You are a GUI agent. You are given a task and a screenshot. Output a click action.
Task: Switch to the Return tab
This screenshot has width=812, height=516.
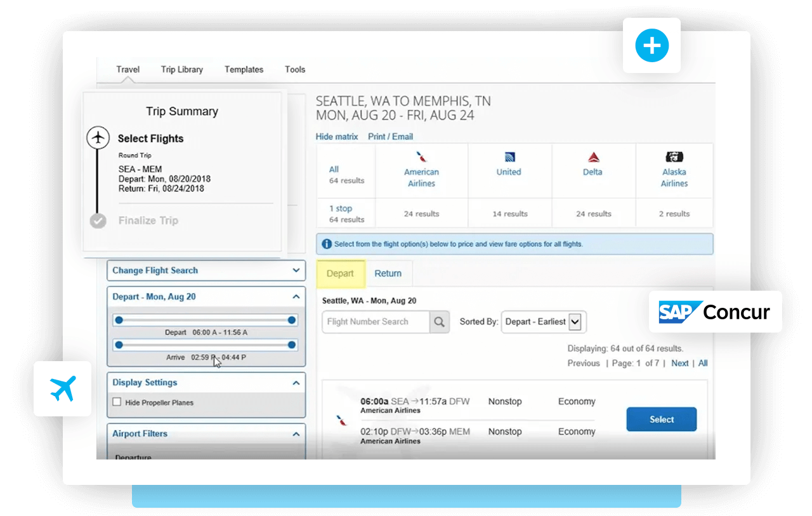pos(388,274)
